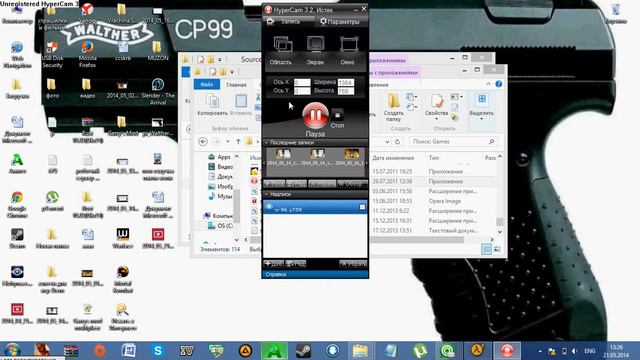Image resolution: width=640 pixels, height=360 pixels.
Task: Switch to the Главная ribbon tab
Action: click(236, 85)
